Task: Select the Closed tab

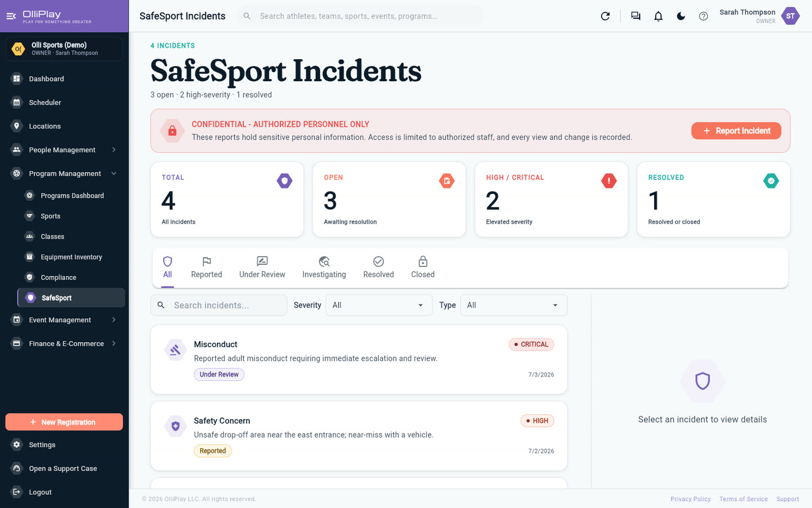Action: pos(423,268)
